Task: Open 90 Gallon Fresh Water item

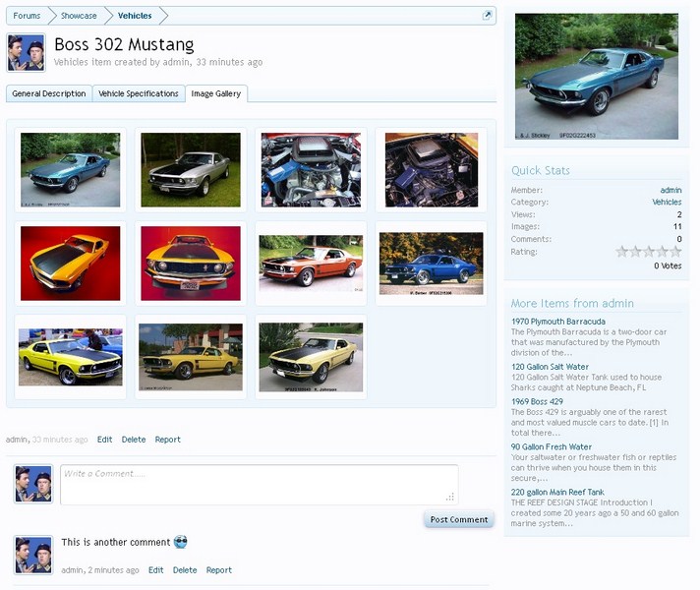Action: [552, 446]
